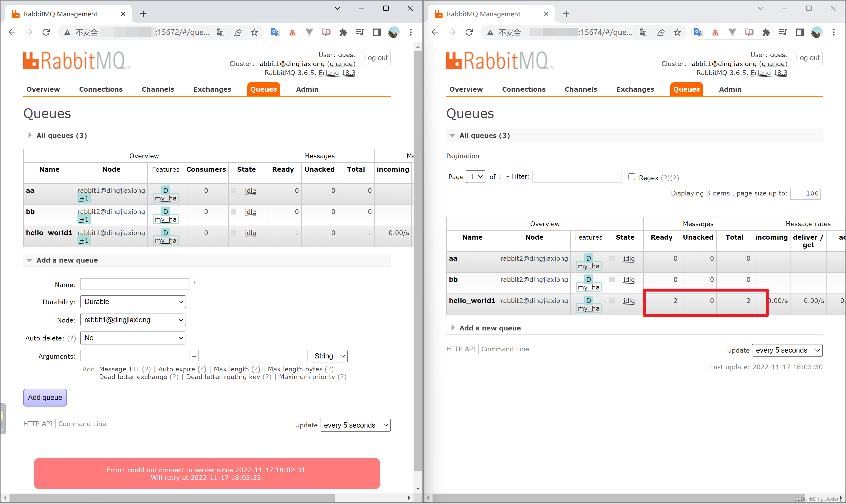Select Channels tab on right panel
The height and width of the screenshot is (504, 846).
pyautogui.click(x=580, y=89)
